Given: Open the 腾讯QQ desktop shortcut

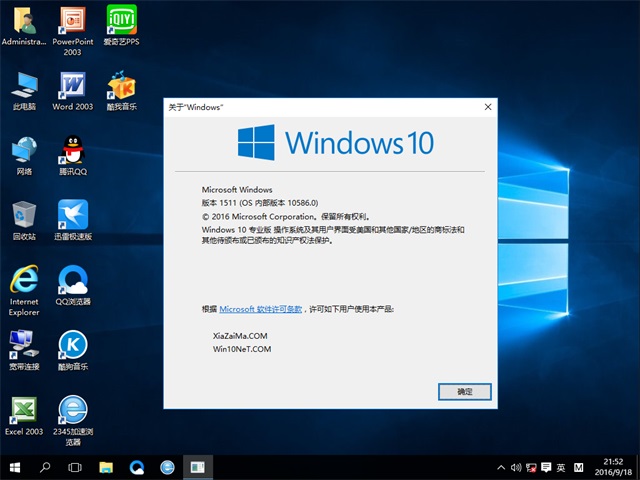Looking at the screenshot, I should pyautogui.click(x=73, y=152).
